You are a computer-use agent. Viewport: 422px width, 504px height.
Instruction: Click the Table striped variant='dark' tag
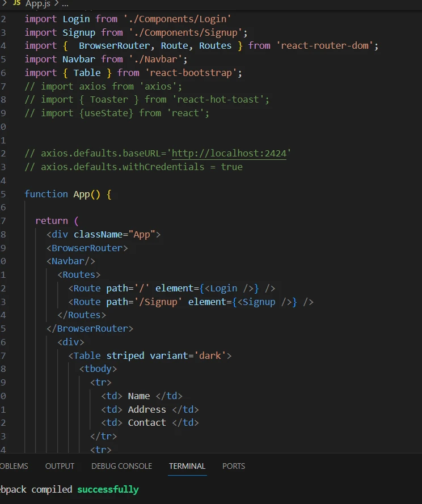click(x=150, y=355)
